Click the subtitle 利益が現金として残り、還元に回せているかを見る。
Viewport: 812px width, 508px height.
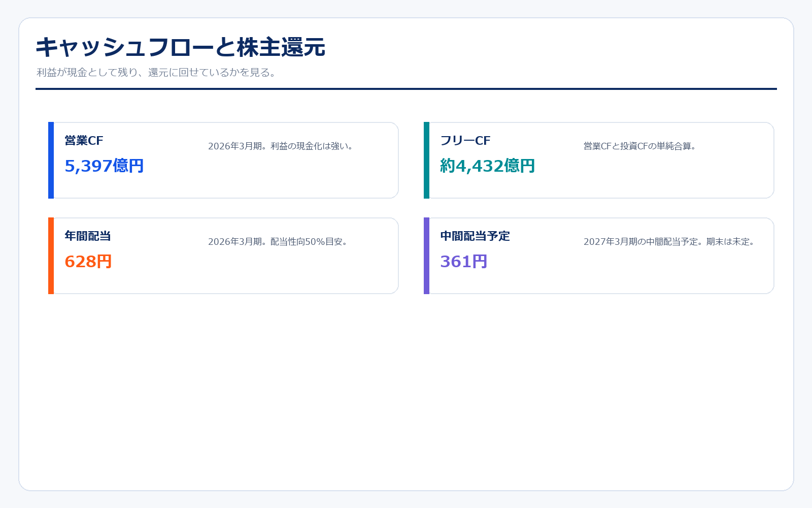point(157,73)
